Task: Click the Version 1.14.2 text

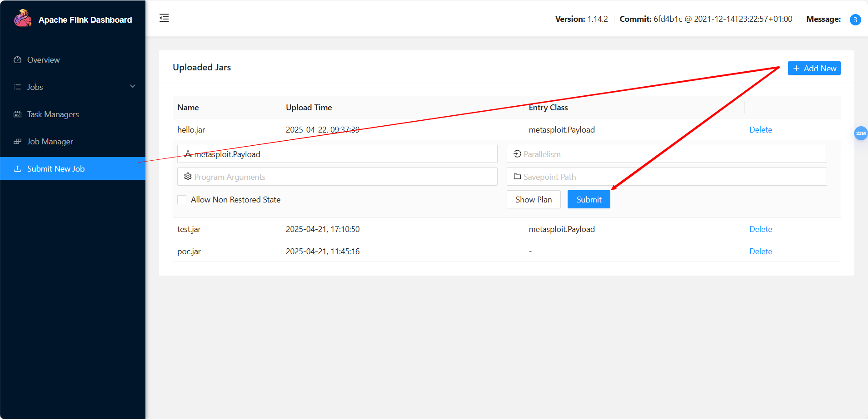Action: pos(582,19)
